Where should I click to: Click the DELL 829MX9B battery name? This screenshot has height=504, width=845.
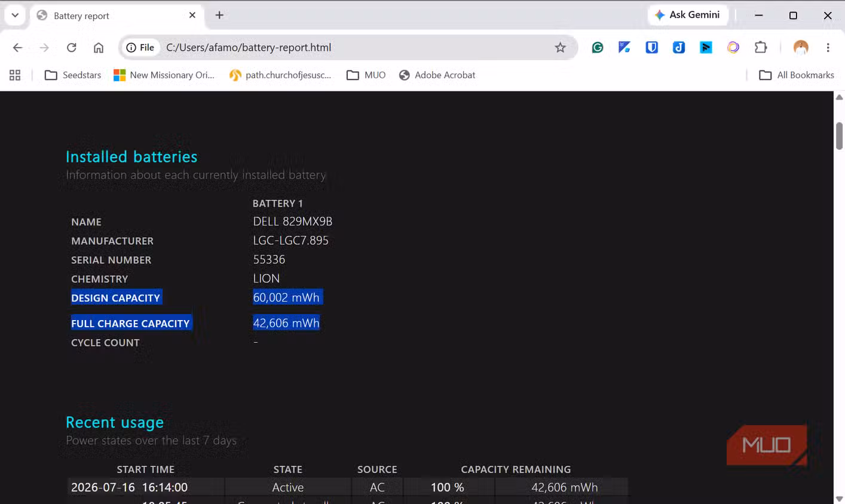tap(292, 222)
